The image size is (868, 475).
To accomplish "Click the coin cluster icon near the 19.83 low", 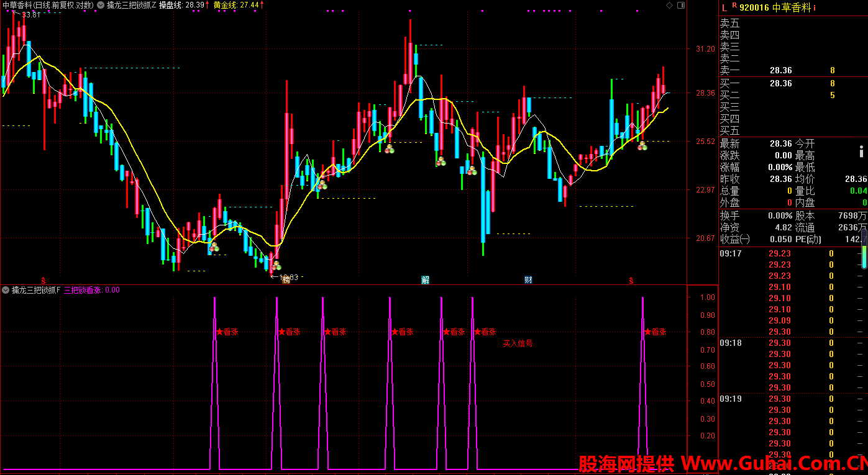I will 276,265.
